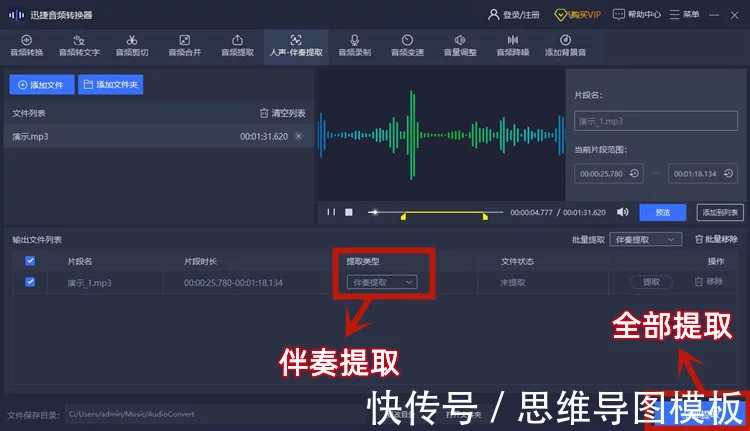Click the yellow segment end marker
This screenshot has width=750, height=431.
485,217
